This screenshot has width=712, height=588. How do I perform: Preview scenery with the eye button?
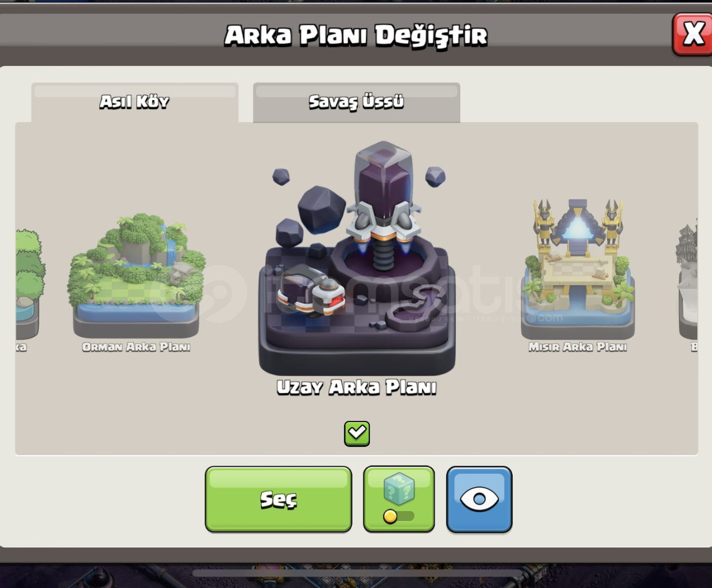pyautogui.click(x=479, y=499)
